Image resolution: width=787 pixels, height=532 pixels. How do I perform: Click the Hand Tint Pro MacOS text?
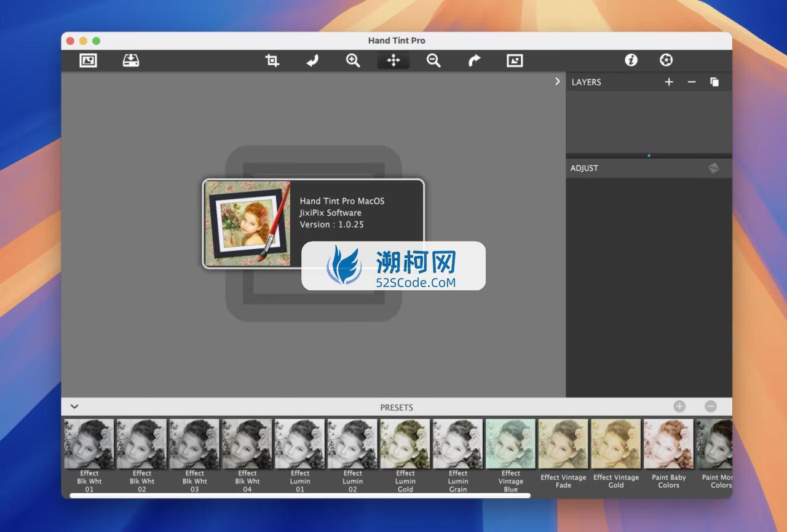point(342,201)
